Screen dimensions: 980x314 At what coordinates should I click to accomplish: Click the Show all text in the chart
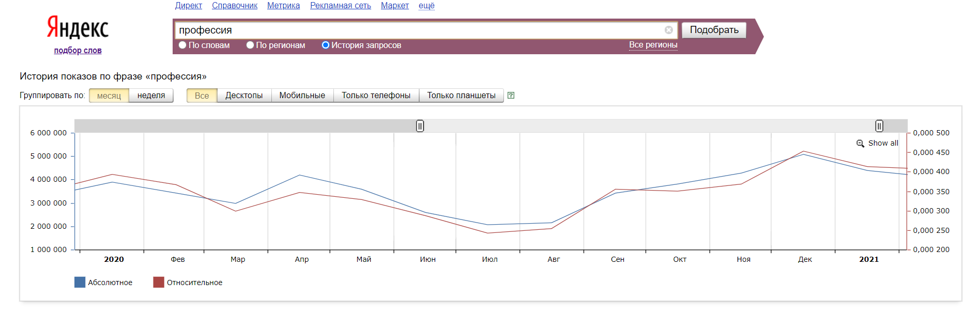click(x=883, y=143)
